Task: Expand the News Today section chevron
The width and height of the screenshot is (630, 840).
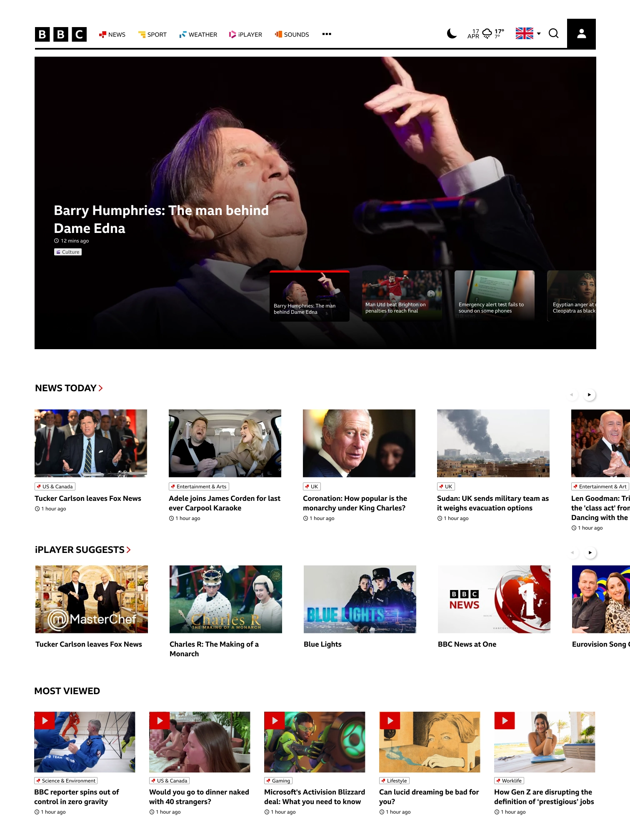Action: point(100,388)
